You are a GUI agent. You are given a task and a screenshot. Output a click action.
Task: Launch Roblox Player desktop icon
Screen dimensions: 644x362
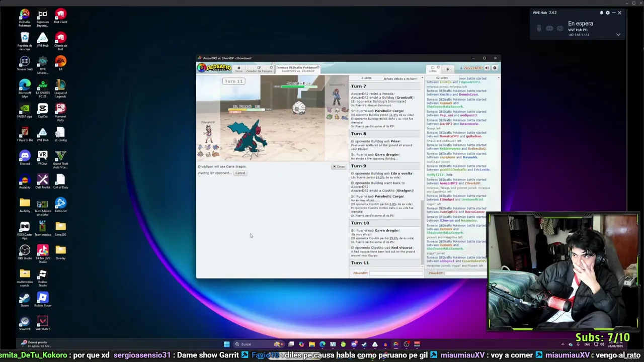click(43, 300)
